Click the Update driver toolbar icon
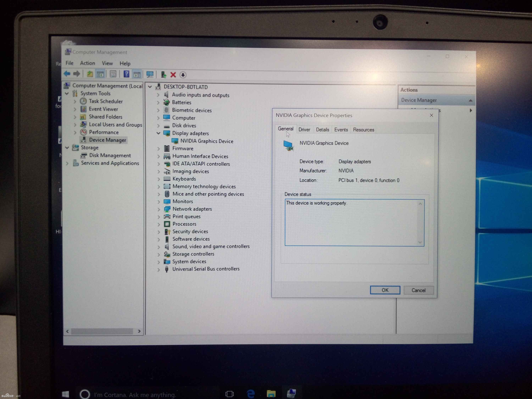Screen dimensions: 532x399 click(164, 74)
